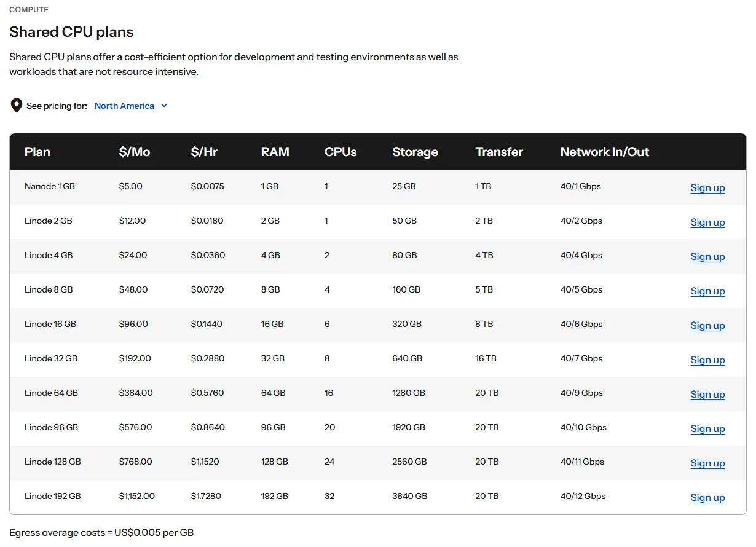Click the $1.7280 hourly rate

point(206,496)
